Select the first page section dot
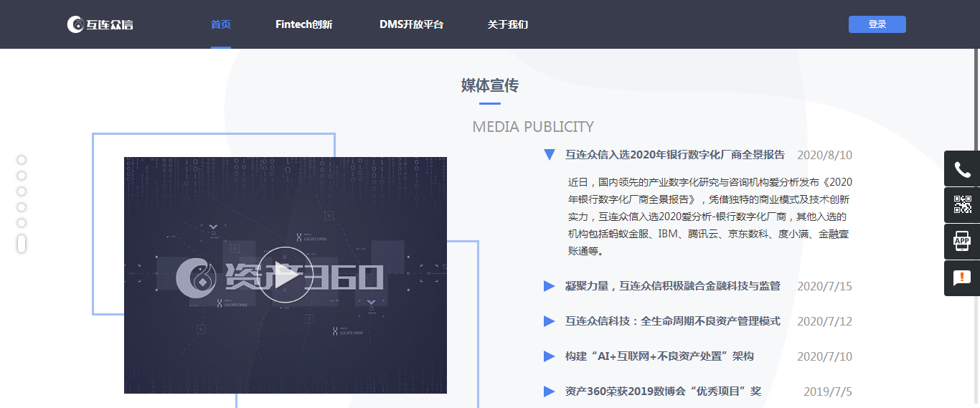The height and width of the screenshot is (408, 980). (x=22, y=160)
